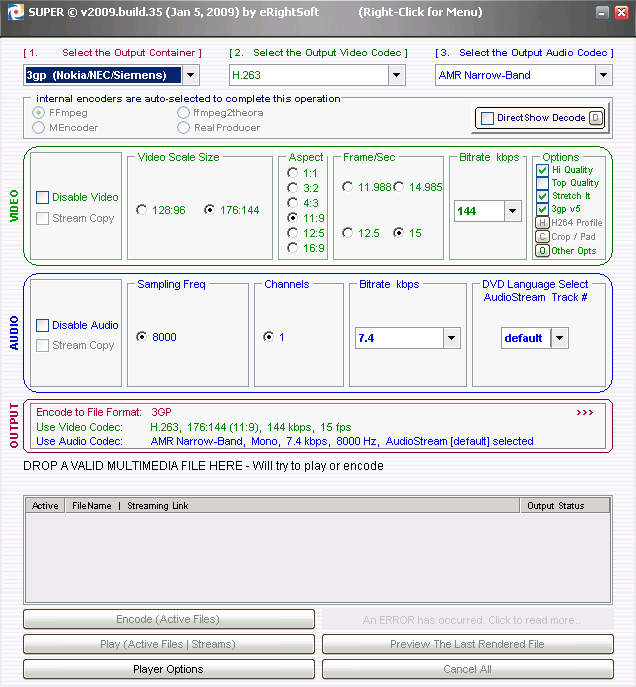Toggle the 3gp v5 option
Viewport: 636px width, 687px height.
coord(542,209)
